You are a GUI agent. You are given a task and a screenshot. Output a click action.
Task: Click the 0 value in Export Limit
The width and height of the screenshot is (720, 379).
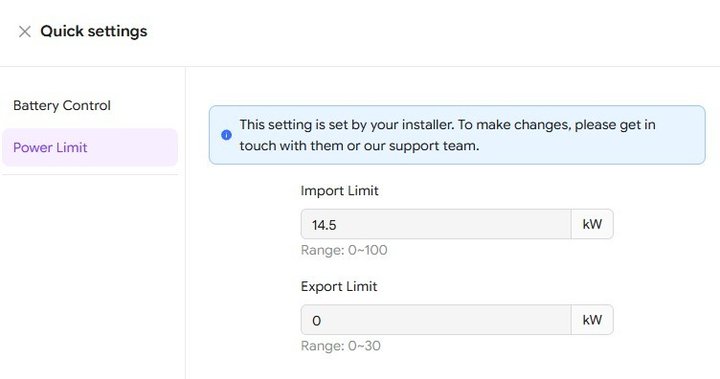tap(316, 321)
